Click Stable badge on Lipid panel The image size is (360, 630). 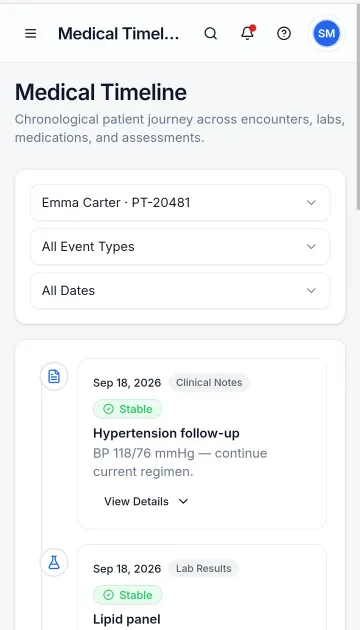pyautogui.click(x=128, y=595)
